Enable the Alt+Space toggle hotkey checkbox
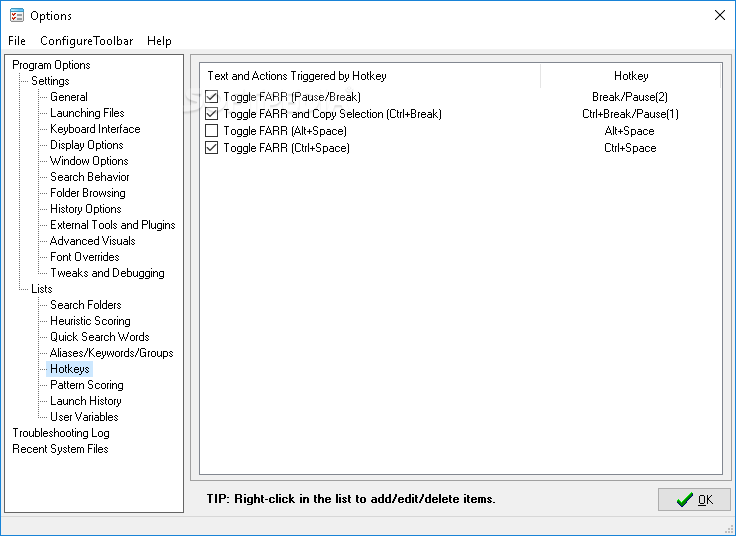Screen dimensions: 736x536 pos(212,130)
